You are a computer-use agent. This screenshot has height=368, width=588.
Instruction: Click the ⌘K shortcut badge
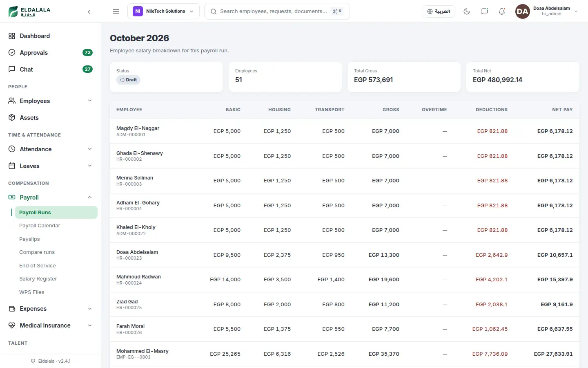337,11
